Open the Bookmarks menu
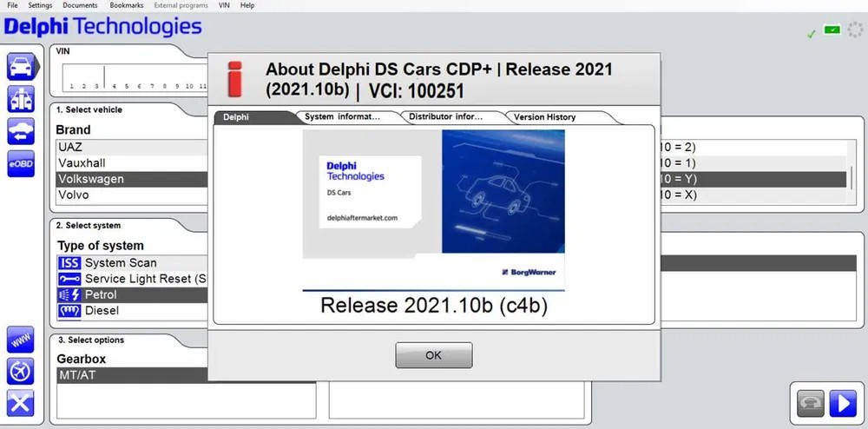 126,5
